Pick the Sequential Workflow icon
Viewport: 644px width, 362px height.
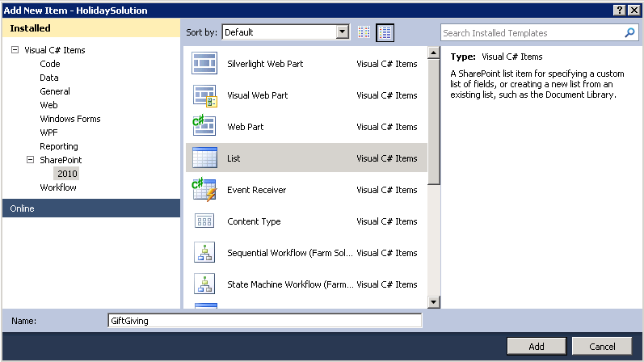pyautogui.click(x=204, y=252)
